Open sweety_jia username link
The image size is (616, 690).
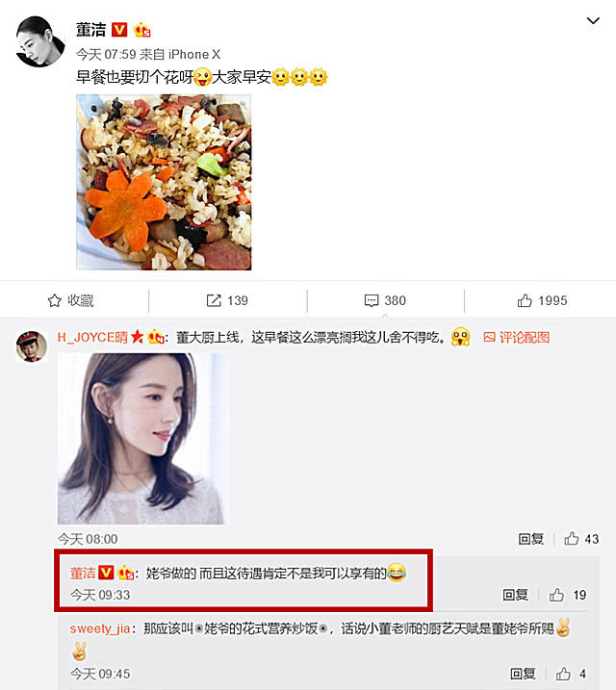(100, 628)
